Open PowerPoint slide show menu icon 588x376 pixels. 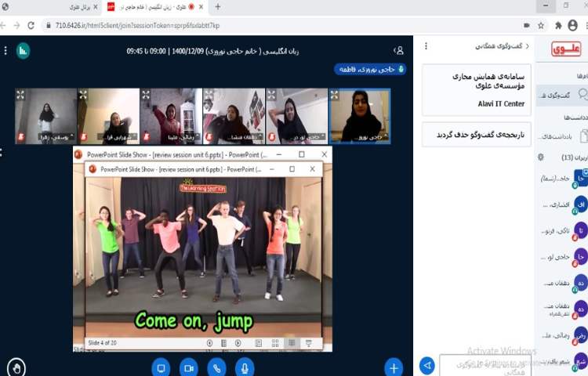(224, 342)
